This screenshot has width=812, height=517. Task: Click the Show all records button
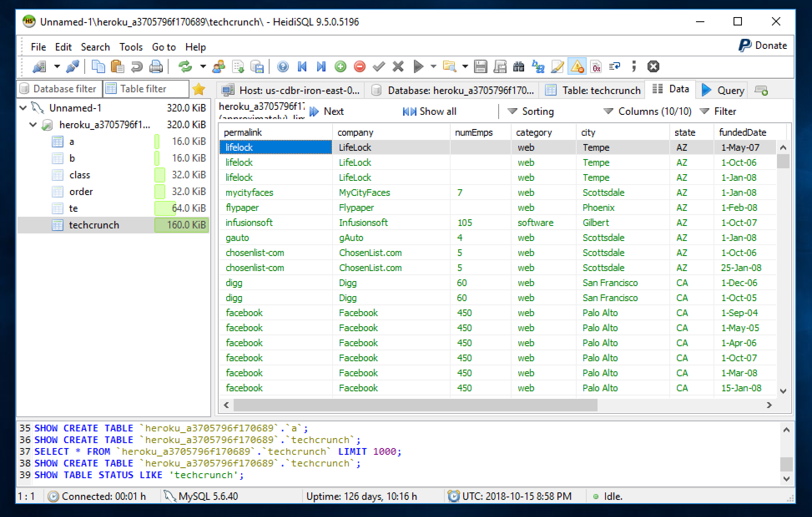(430, 111)
